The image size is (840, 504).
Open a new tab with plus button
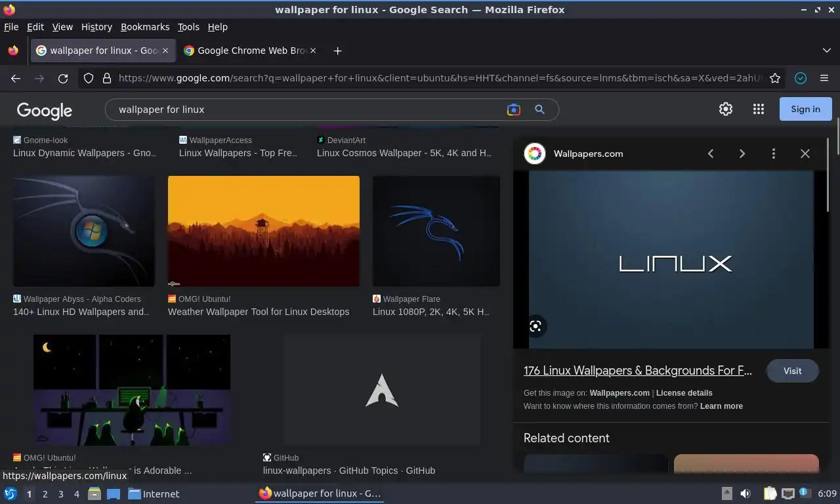click(x=337, y=51)
